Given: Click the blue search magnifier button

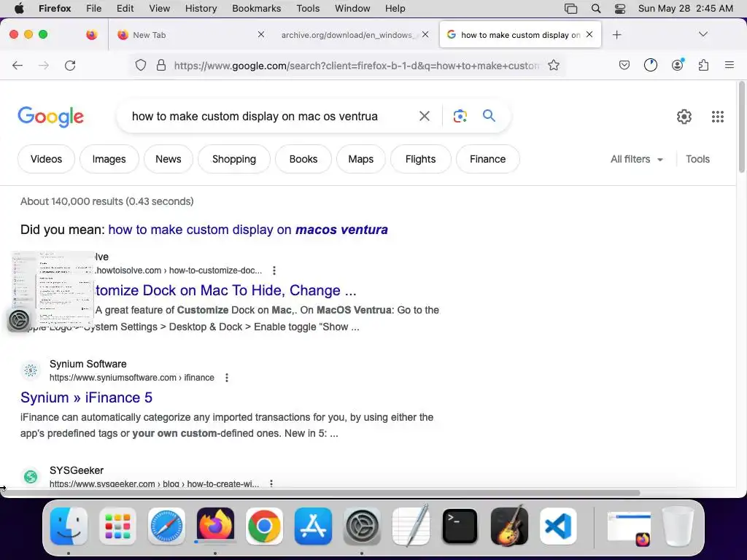Looking at the screenshot, I should 489,115.
